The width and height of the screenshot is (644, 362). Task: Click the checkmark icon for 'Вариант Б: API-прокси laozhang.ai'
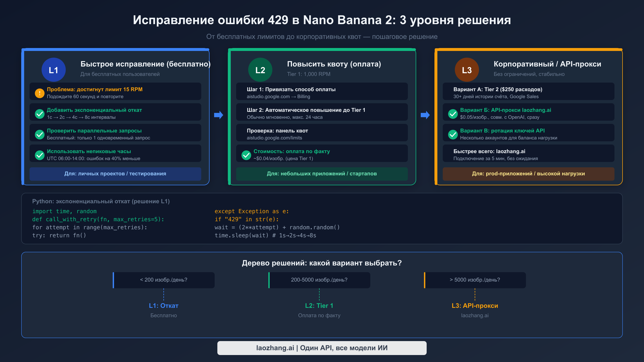tap(453, 114)
